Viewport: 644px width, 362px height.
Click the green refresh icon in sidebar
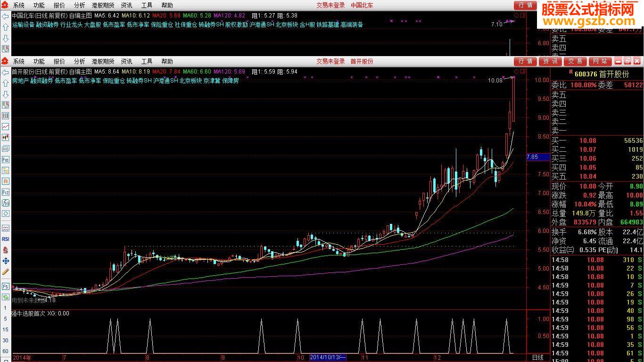pos(5,297)
